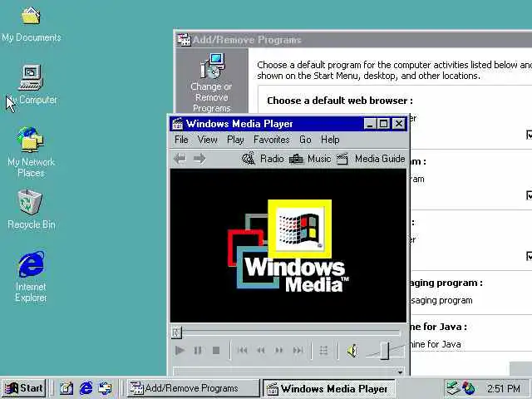Open Radio in Media Player toolbar
Image resolution: width=532 pixels, height=399 pixels.
263,159
